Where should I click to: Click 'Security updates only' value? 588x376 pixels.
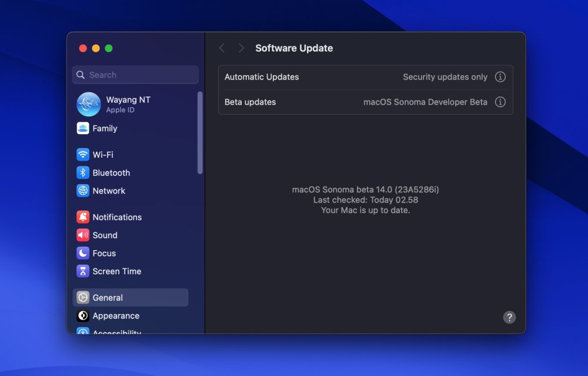pos(445,77)
